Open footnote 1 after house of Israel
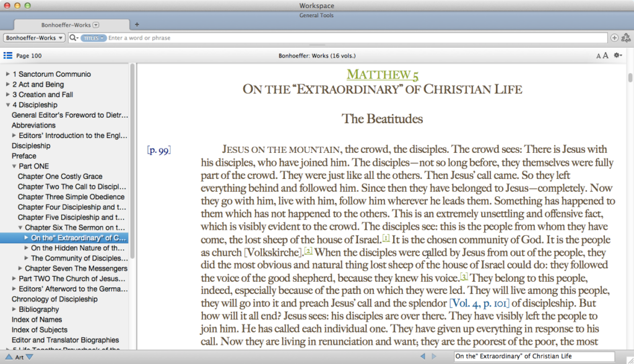The width and height of the screenshot is (634, 364). [386, 238]
